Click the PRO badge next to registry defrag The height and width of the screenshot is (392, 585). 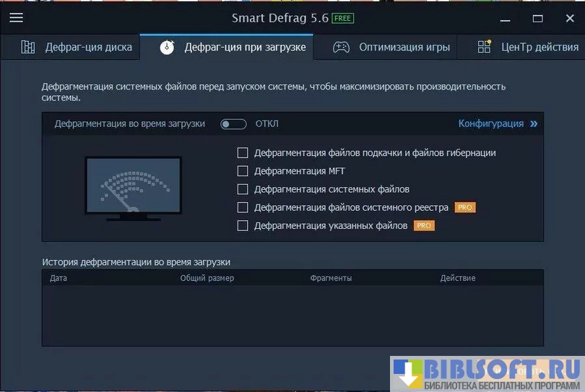(465, 207)
